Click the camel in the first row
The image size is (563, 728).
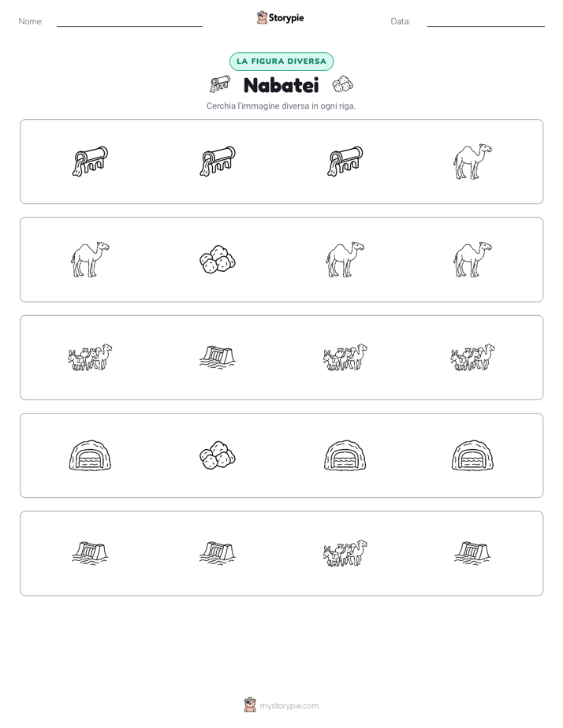coord(472,162)
